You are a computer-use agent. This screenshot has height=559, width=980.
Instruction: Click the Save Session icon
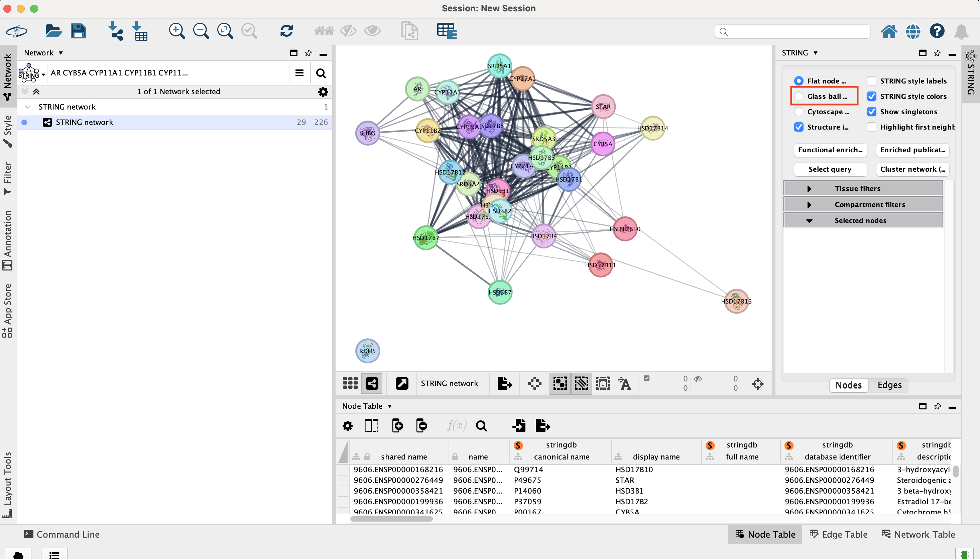pyautogui.click(x=78, y=31)
